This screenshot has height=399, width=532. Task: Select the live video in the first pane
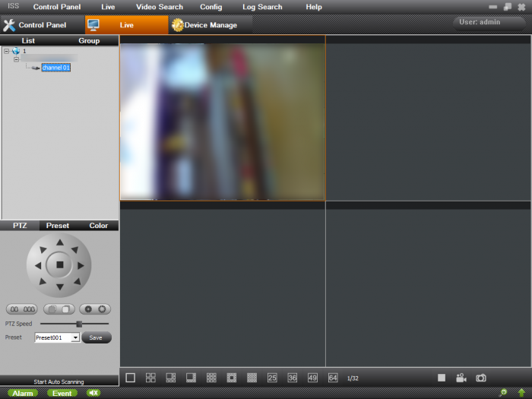tap(223, 121)
